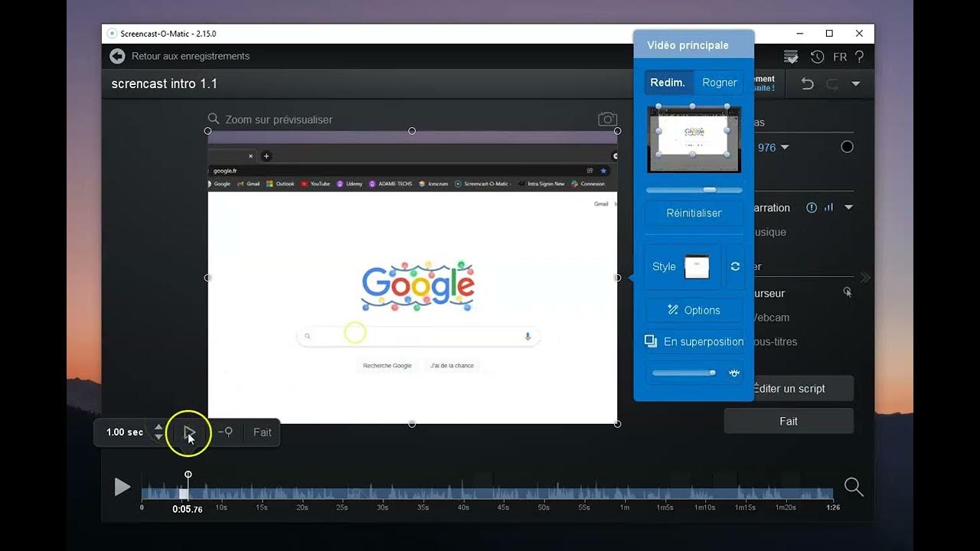Open the 976 size dropdown
The width and height of the screenshot is (980, 551).
pyautogui.click(x=773, y=148)
